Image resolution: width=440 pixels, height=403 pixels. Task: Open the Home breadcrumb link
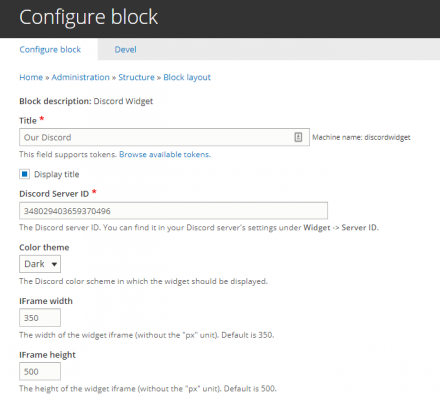pyautogui.click(x=31, y=77)
